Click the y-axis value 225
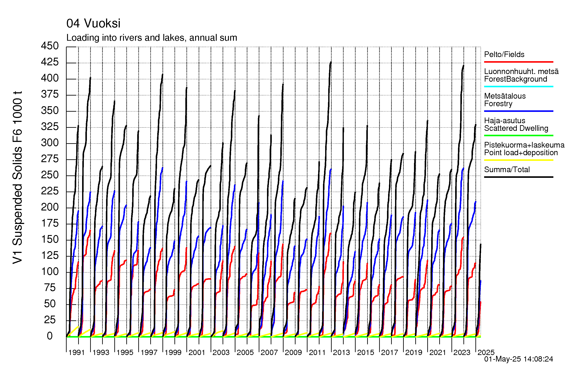The image size is (588, 370). tap(50, 191)
